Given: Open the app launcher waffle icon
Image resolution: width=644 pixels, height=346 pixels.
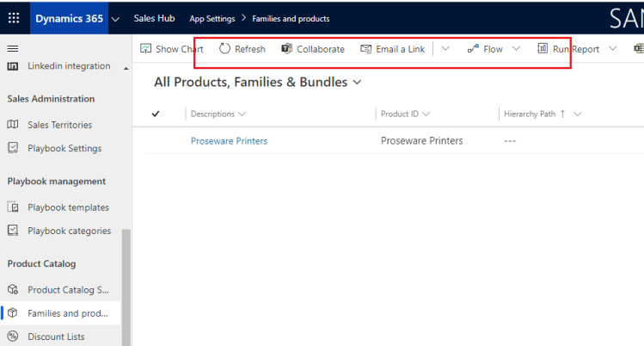Looking at the screenshot, I should [14, 18].
